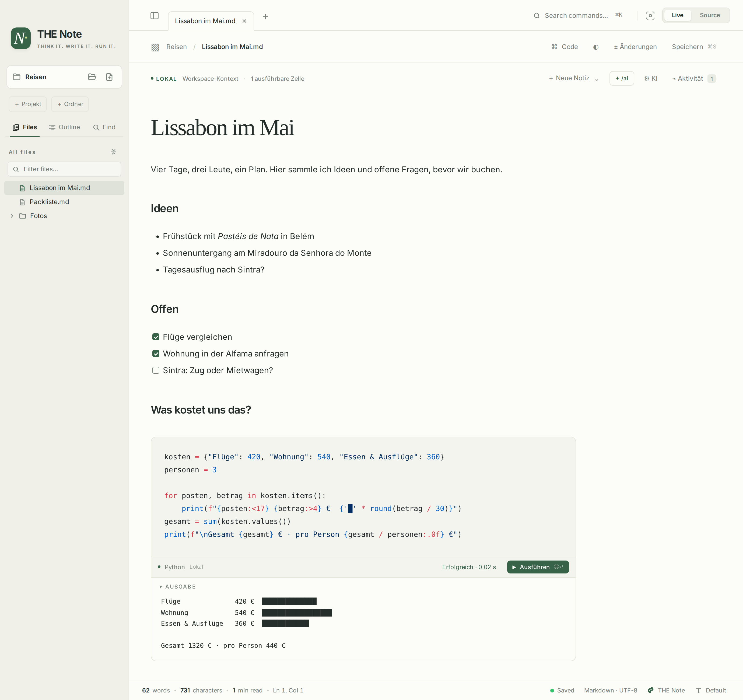Open the Code command button

click(564, 47)
